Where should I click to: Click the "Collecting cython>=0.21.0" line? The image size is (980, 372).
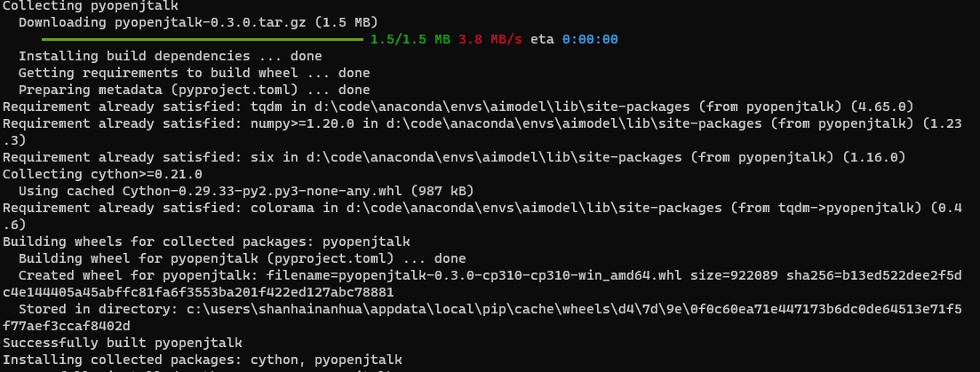(x=102, y=174)
